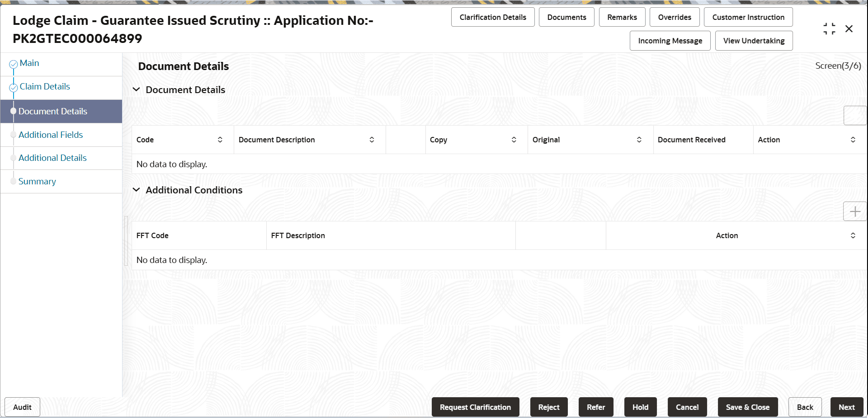The width and height of the screenshot is (868, 418).
Task: Proceed with the Next button
Action: [847, 407]
